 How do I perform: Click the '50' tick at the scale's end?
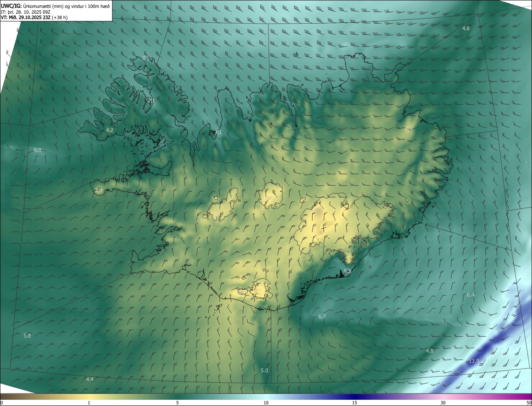[x=529, y=403]
